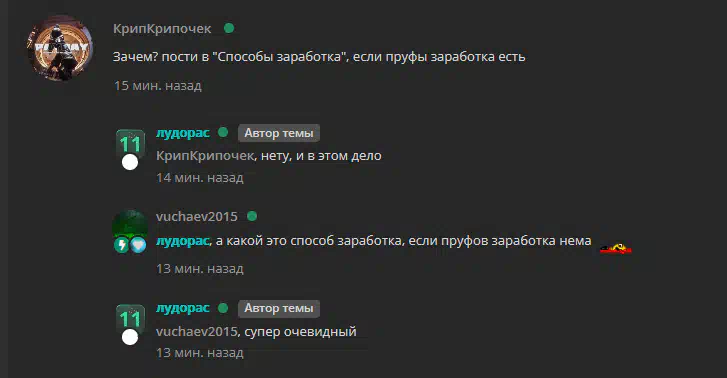Click blue heart badge under vuchaev2015's avatar
Viewport: 727px width, 378px height.
(x=138, y=245)
